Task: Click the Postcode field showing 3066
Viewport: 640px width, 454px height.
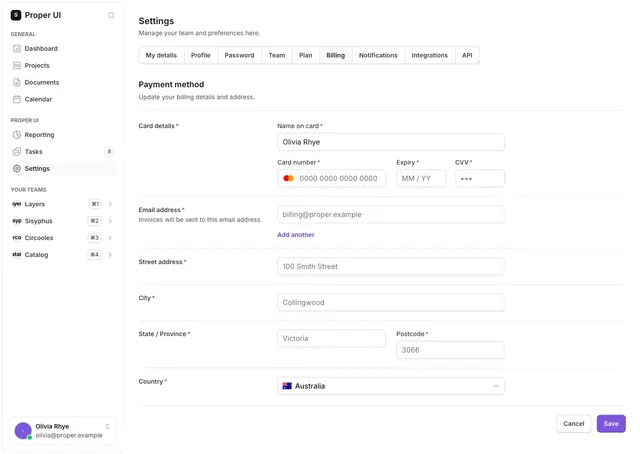Action: 450,350
